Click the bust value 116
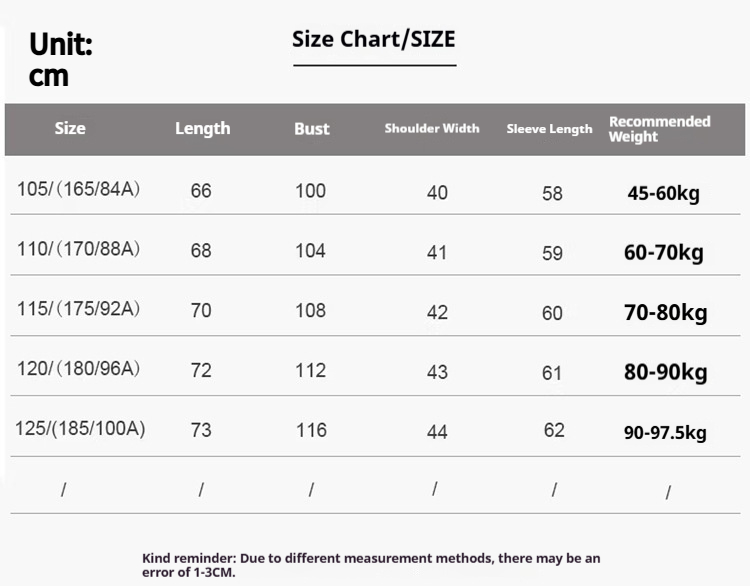Viewport: 750px width, 586px height. (311, 430)
